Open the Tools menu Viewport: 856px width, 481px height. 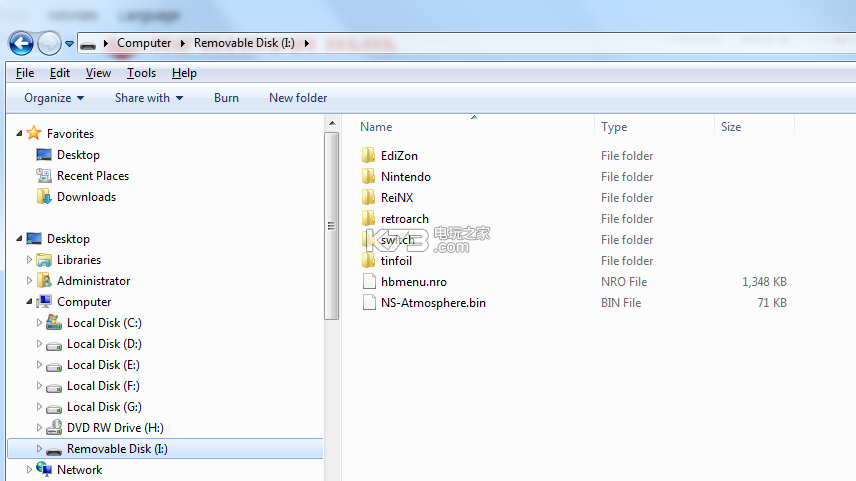coord(141,73)
